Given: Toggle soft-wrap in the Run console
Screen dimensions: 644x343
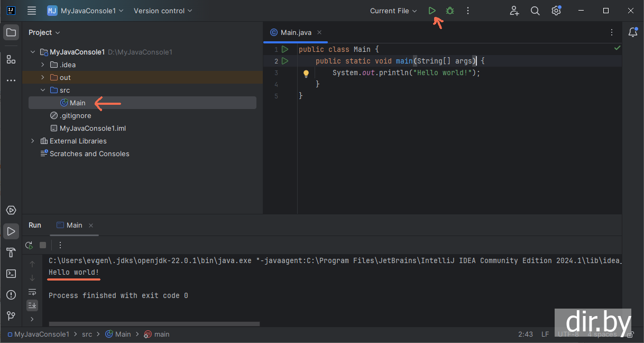Looking at the screenshot, I should [32, 292].
